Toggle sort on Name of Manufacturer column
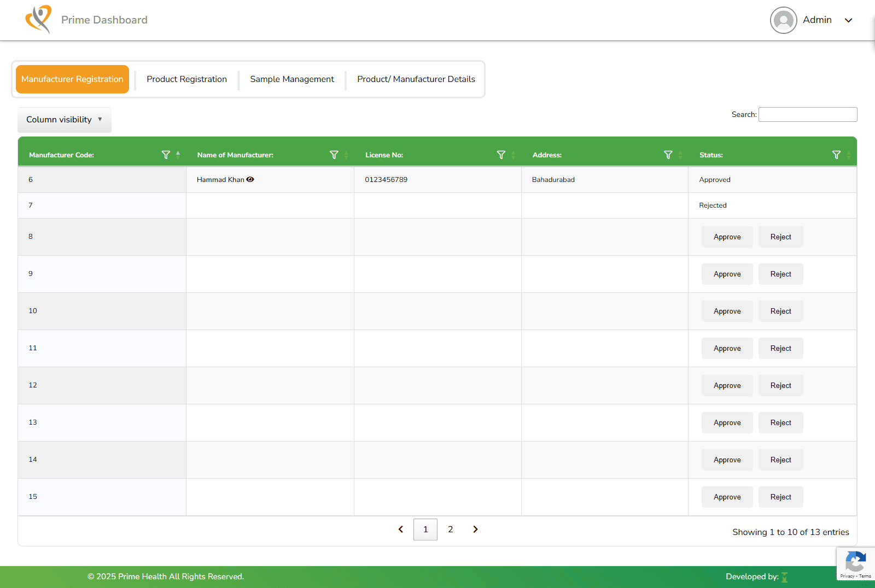The height and width of the screenshot is (588, 875). point(346,155)
